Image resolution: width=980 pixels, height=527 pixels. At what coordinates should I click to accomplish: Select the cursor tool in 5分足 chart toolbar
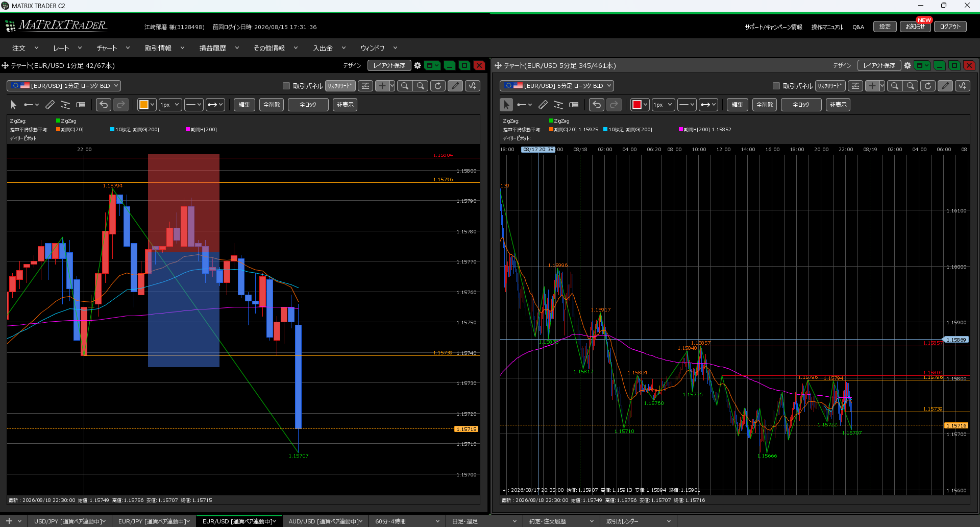[x=506, y=105]
